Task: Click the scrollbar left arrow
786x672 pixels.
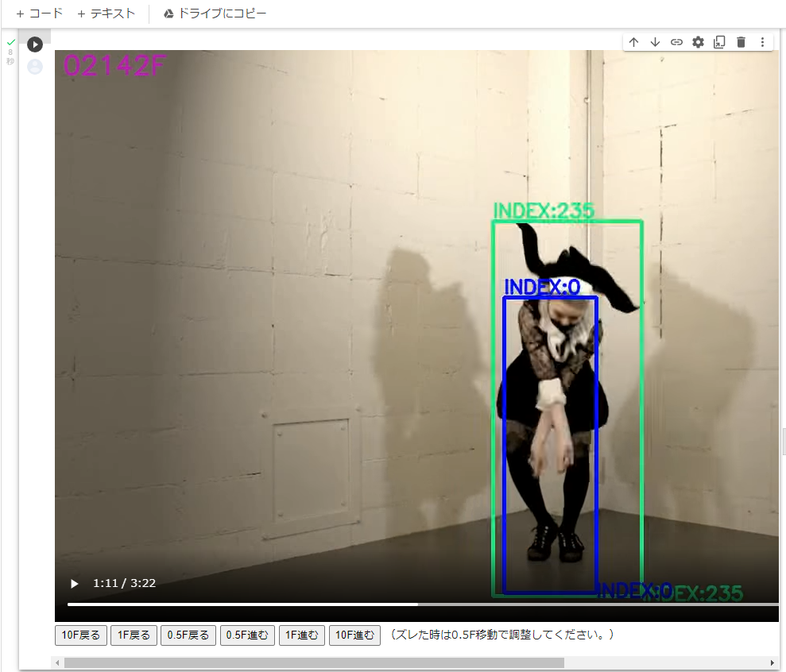Action: pyautogui.click(x=58, y=663)
